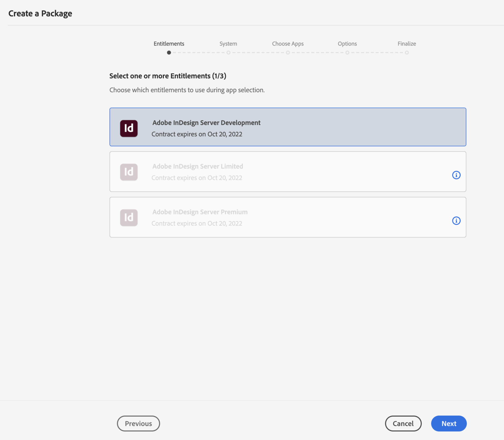Click the Entitlements progress dot

pos(169,53)
